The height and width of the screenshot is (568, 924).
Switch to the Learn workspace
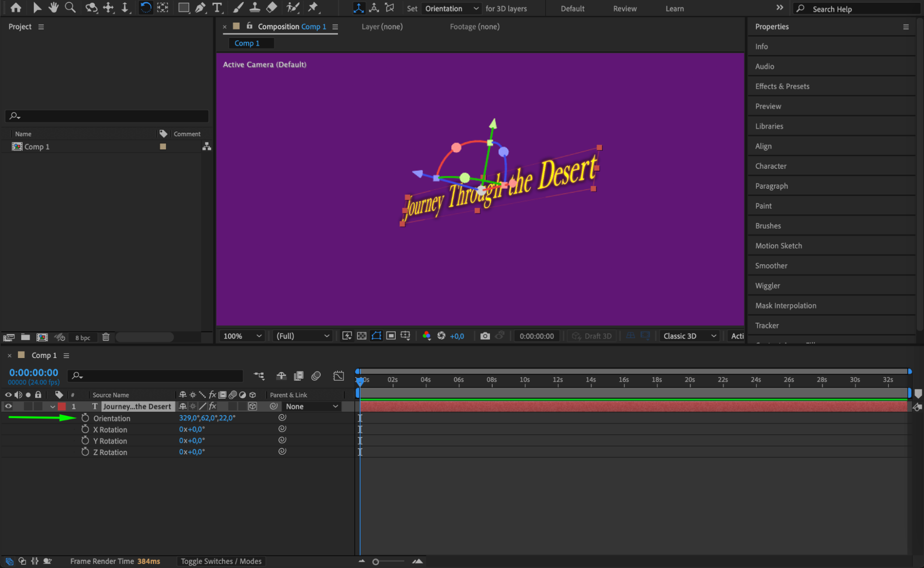point(674,8)
